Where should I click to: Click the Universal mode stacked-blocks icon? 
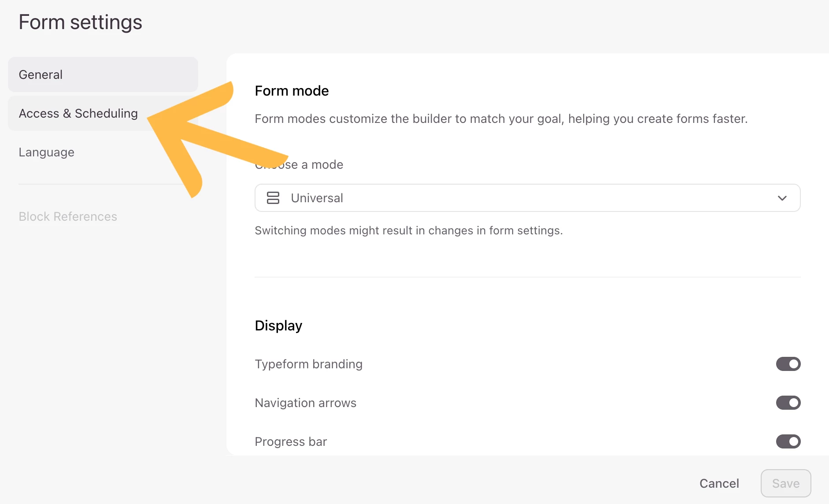[x=273, y=198]
